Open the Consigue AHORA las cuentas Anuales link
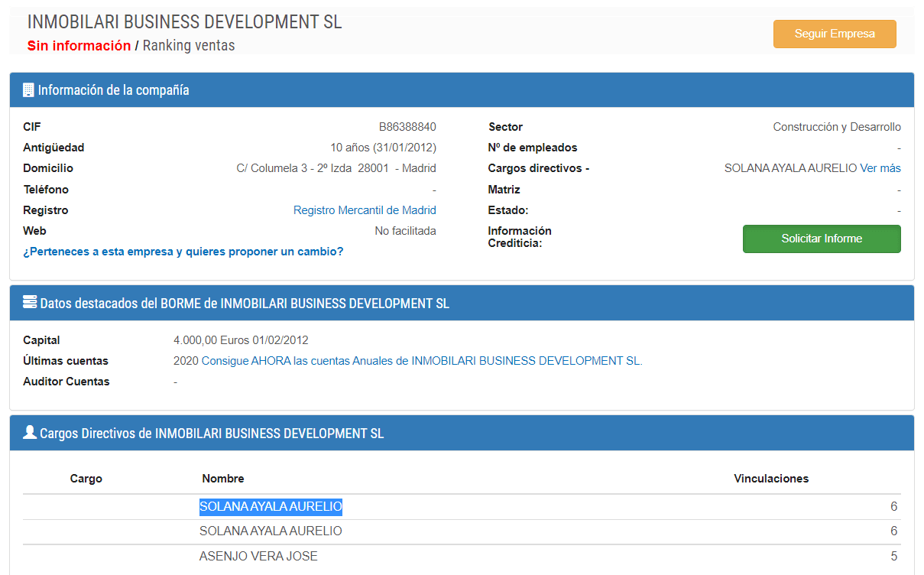This screenshot has width=924, height=575. [x=421, y=361]
